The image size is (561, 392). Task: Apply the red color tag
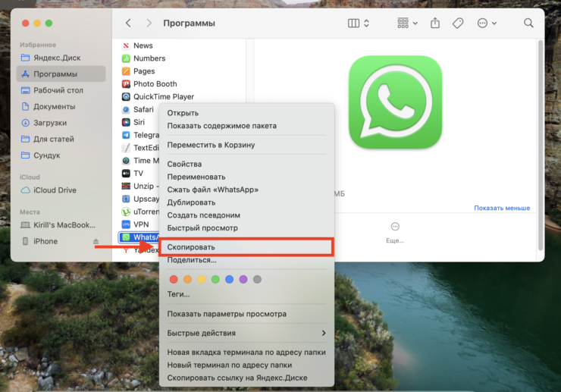pos(174,279)
